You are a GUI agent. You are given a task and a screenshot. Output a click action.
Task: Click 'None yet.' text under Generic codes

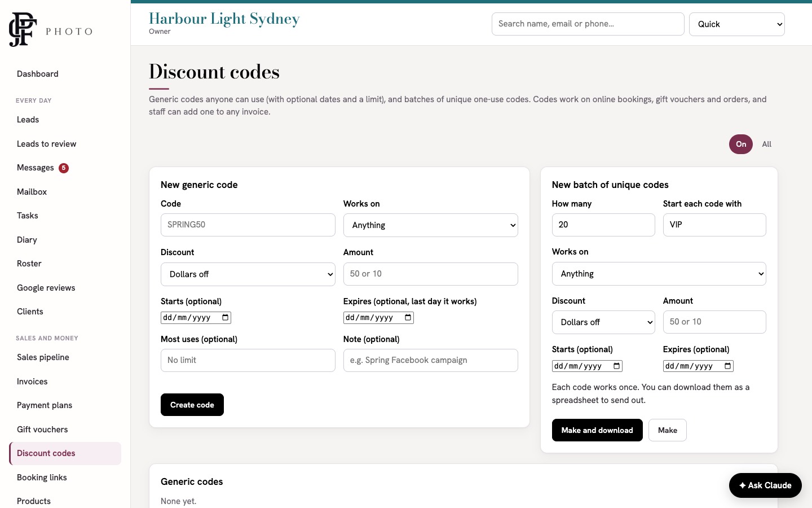(x=178, y=501)
